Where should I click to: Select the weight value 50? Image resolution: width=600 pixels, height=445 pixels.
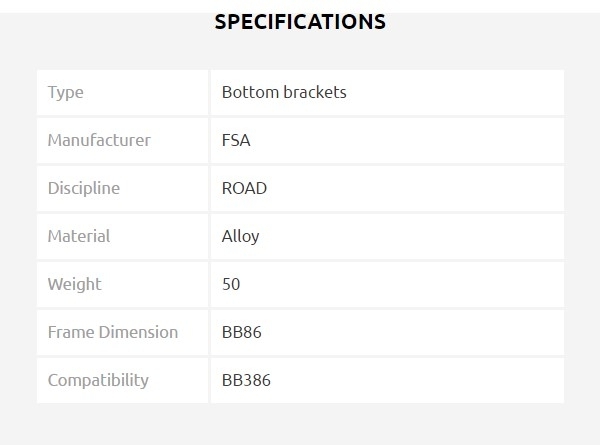[231, 284]
